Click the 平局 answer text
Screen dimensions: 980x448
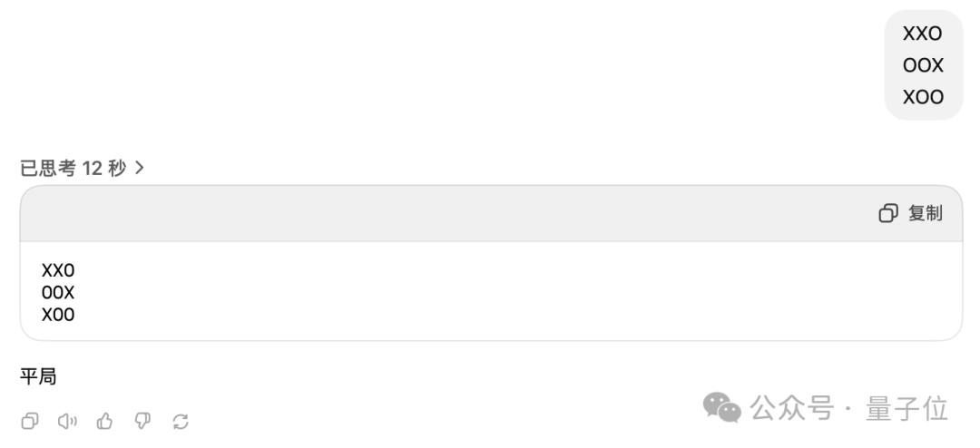pyautogui.click(x=38, y=376)
